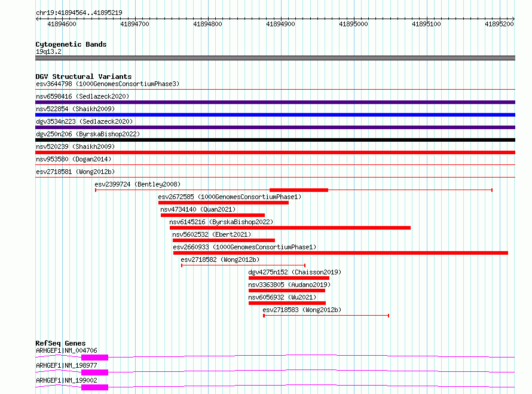Open esv3644798 1000GenomesConsortiumPhase3 variant label
The height and width of the screenshot is (394, 532).
pos(108,84)
